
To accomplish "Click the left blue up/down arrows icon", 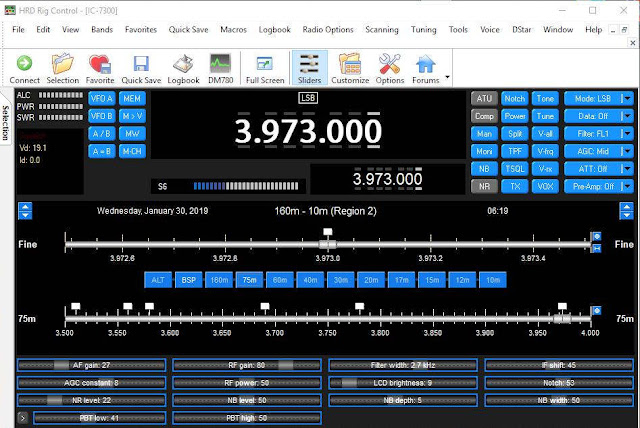I will (25, 211).
